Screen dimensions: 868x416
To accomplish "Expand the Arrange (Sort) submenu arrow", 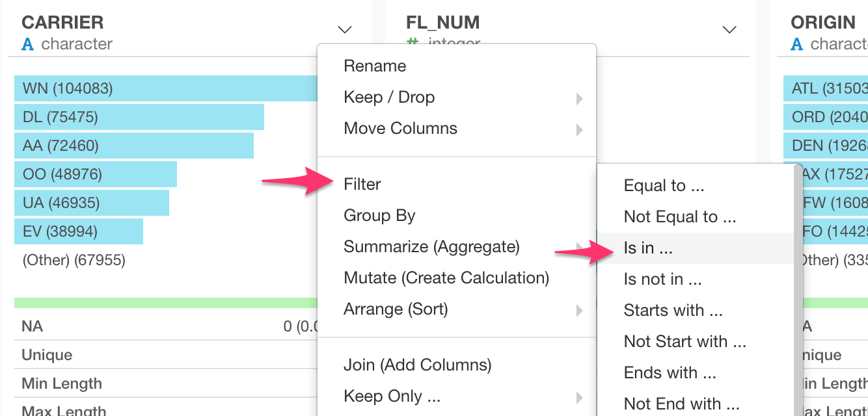I will pyautogui.click(x=579, y=311).
